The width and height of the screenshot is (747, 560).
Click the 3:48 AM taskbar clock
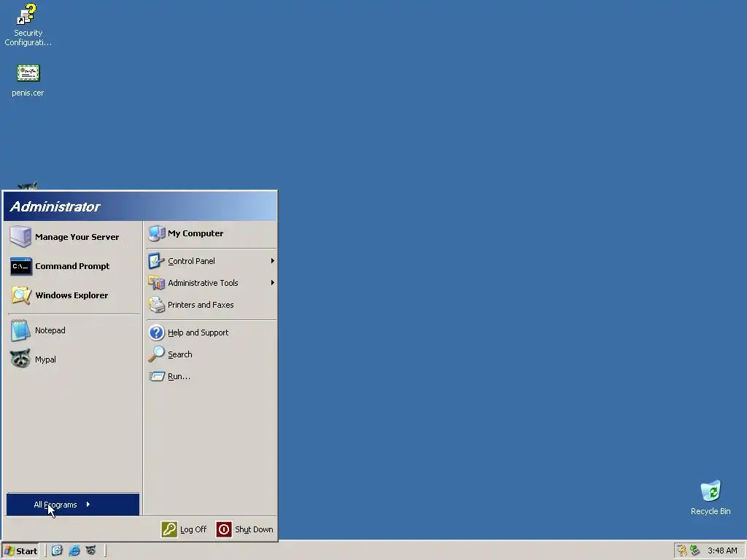pyautogui.click(x=722, y=551)
